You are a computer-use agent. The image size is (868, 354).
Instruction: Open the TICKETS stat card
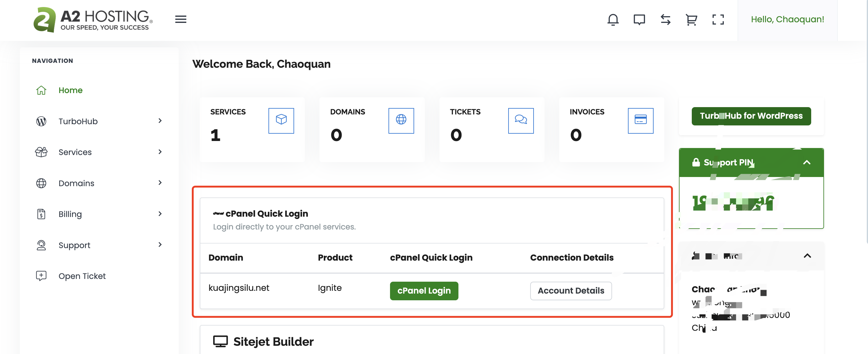[x=492, y=130]
